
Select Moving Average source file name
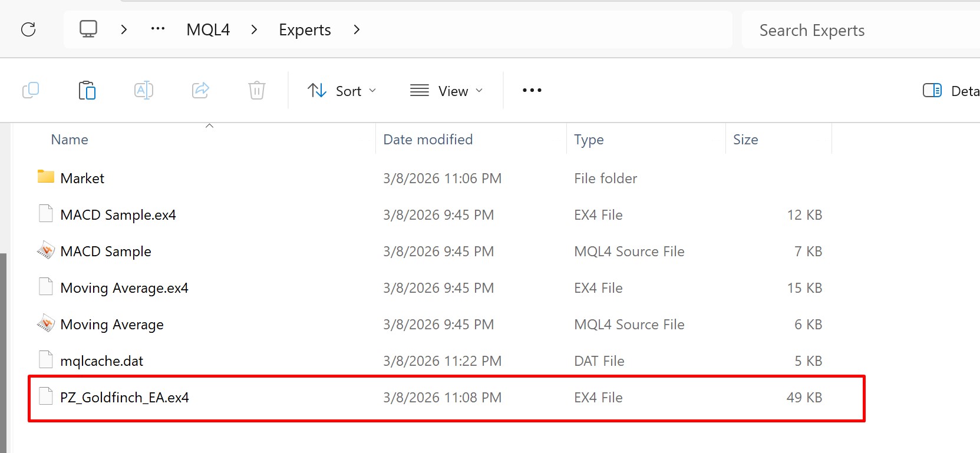(112, 325)
